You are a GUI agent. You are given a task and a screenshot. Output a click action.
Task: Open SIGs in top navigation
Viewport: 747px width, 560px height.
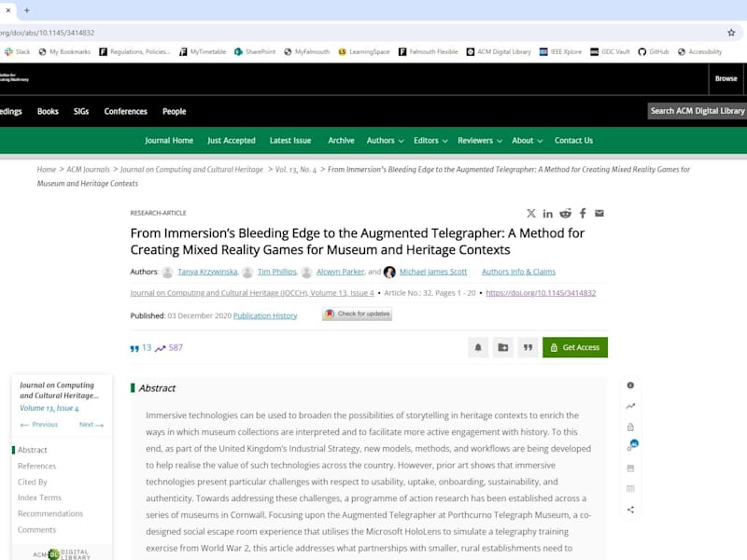coord(81,111)
